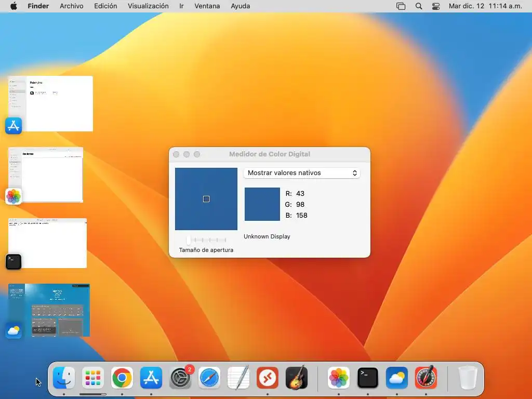532x399 pixels.
Task: Click the R value 43
Action: 300,194
